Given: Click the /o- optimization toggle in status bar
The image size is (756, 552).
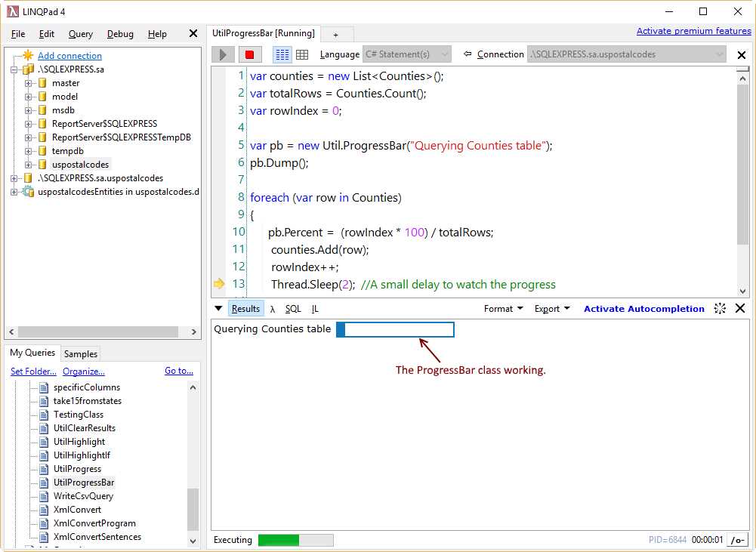Looking at the screenshot, I should (738, 540).
